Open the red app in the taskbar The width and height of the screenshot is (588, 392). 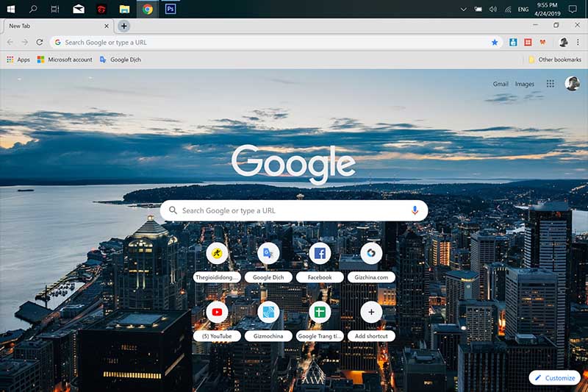click(101, 9)
